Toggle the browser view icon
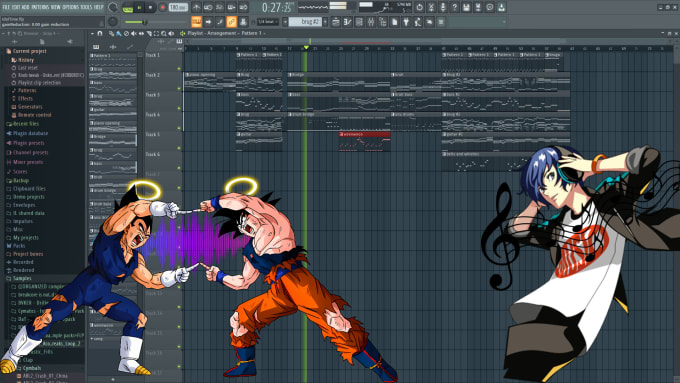This screenshot has height=383, width=680. [382, 22]
